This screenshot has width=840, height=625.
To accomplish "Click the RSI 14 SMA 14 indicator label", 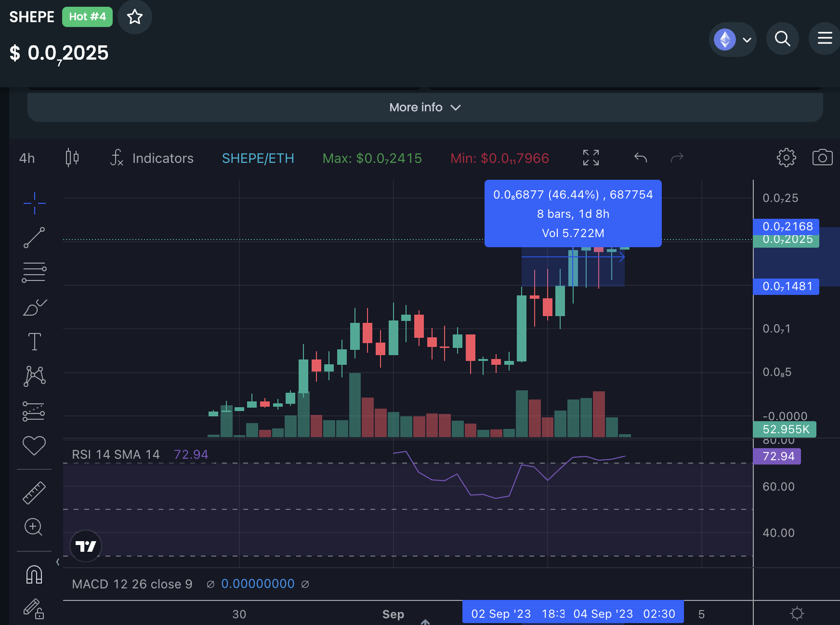I will [x=116, y=454].
